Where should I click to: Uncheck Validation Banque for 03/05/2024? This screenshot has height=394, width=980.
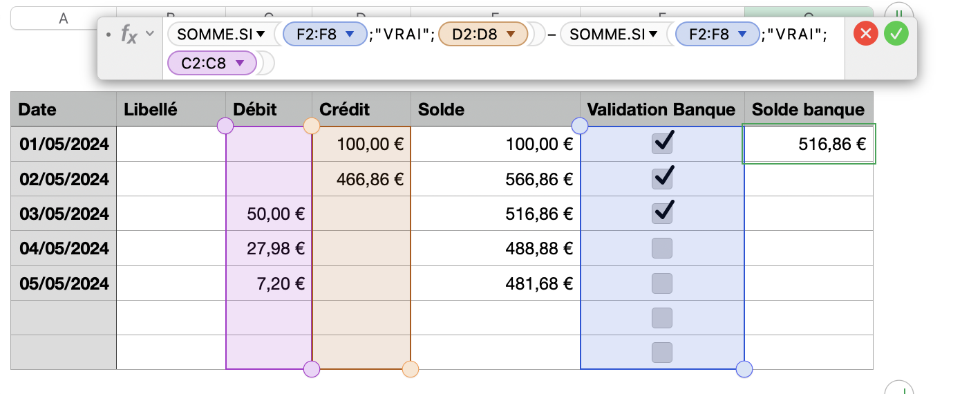pyautogui.click(x=662, y=213)
